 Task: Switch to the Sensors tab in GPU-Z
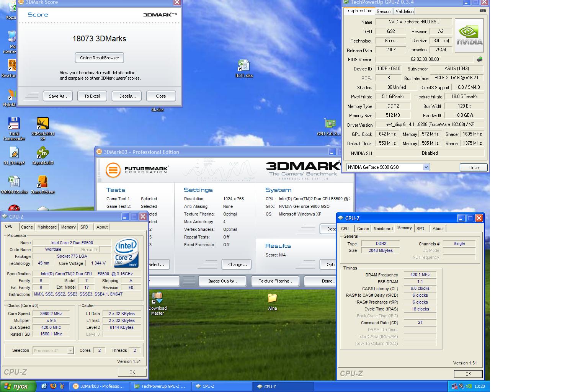(x=384, y=11)
